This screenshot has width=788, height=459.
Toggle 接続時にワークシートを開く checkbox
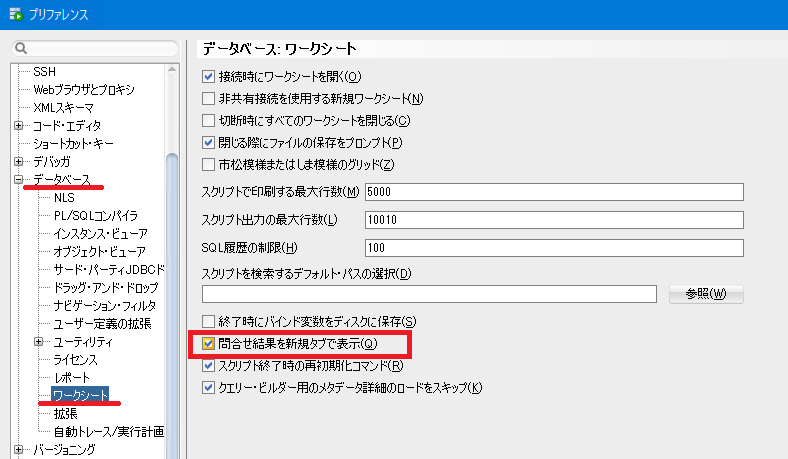[208, 76]
